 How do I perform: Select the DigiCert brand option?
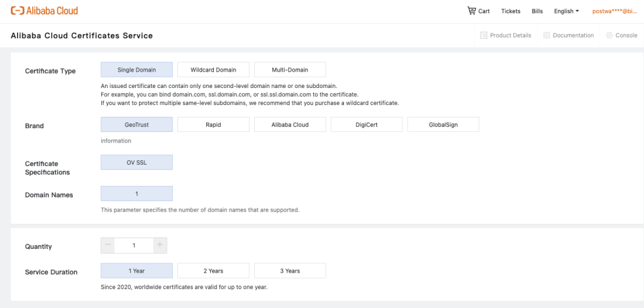point(367,124)
